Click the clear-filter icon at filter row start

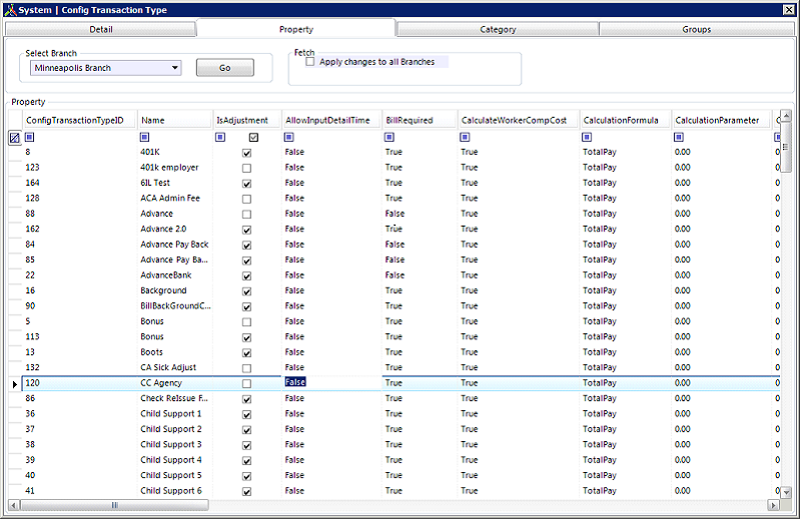(x=14, y=138)
